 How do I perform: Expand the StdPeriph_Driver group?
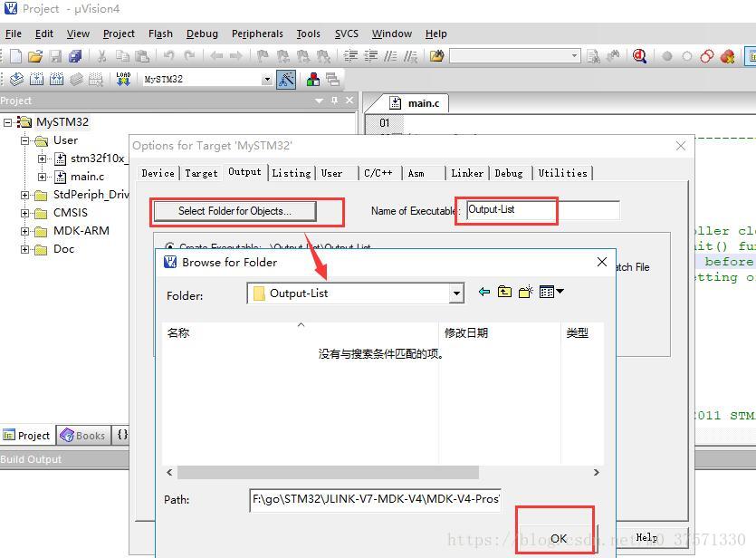point(24,195)
